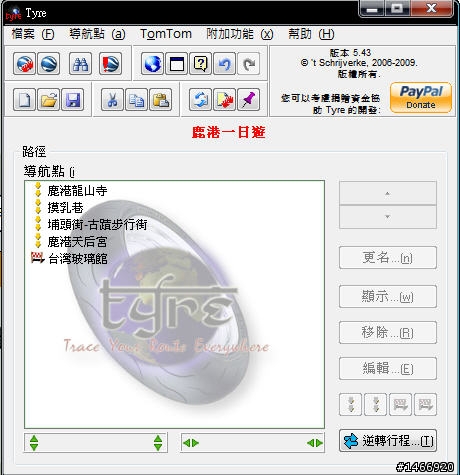Click the 編輯...(E) edit button

coord(388,368)
